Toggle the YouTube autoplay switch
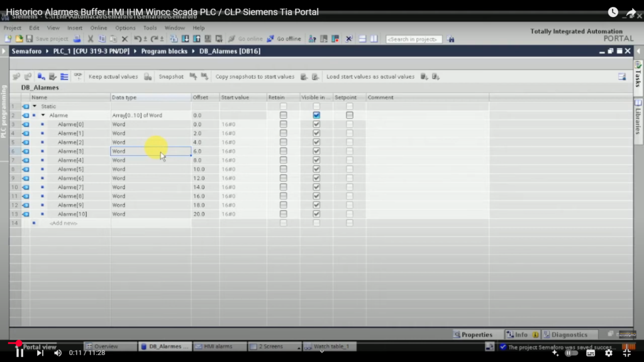 [x=572, y=353]
